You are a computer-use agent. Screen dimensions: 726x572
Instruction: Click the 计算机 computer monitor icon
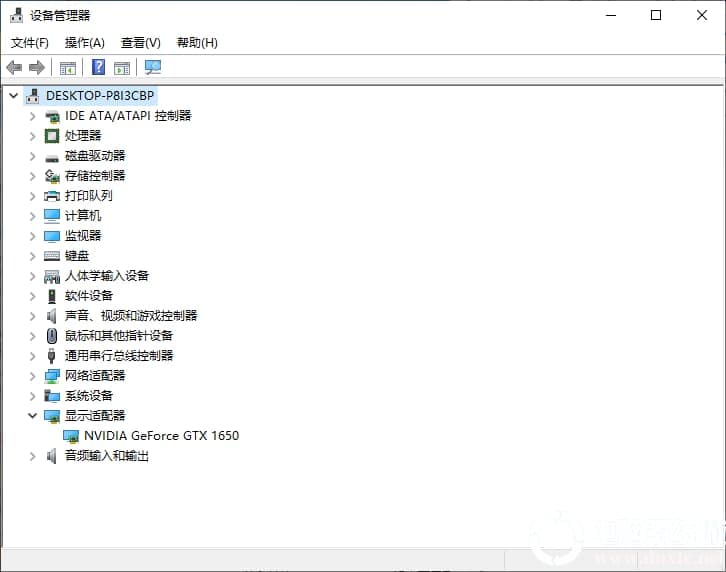click(52, 216)
